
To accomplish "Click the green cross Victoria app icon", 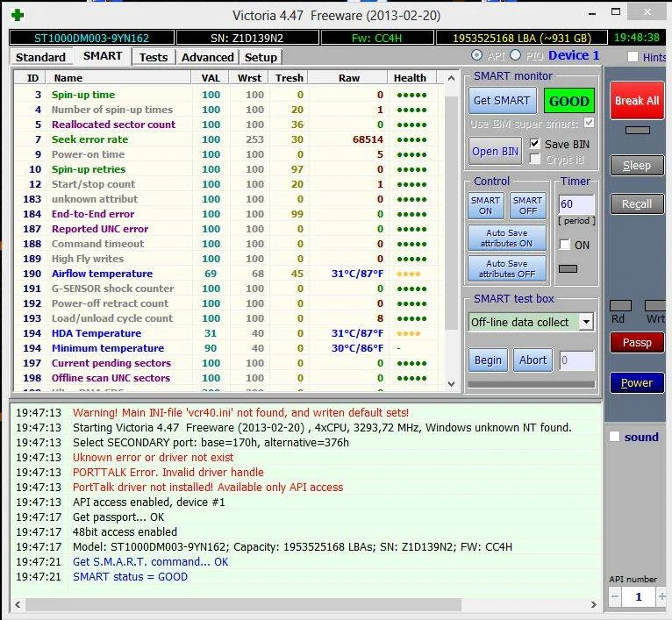I will click(x=18, y=16).
